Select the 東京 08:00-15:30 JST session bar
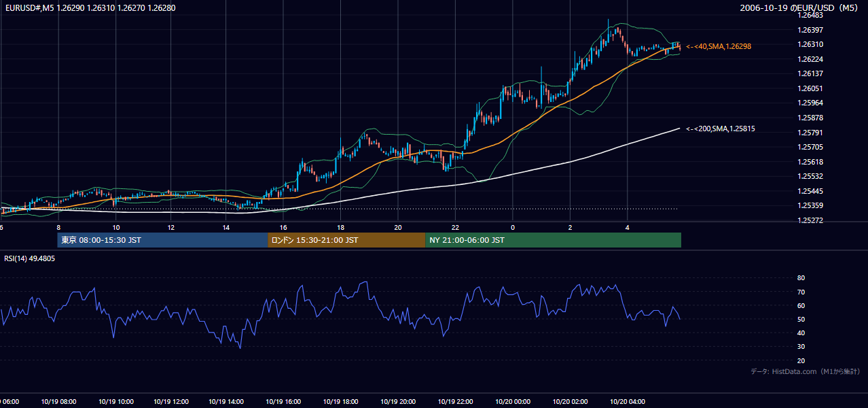This screenshot has width=868, height=408. [163, 240]
